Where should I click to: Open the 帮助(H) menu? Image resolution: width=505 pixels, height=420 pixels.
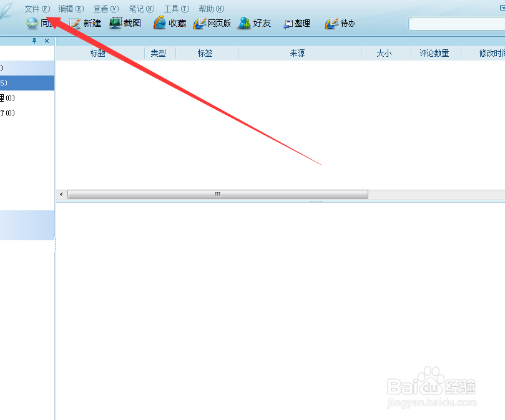[x=211, y=9]
